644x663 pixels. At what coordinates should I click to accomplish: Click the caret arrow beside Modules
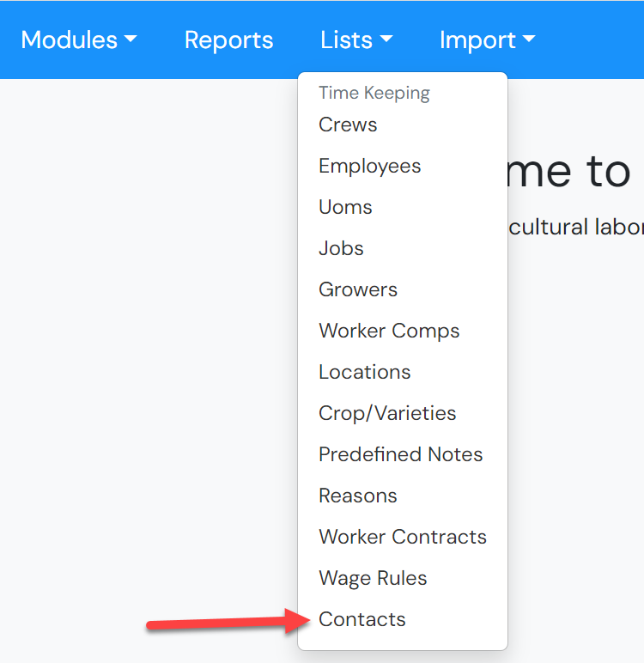131,39
